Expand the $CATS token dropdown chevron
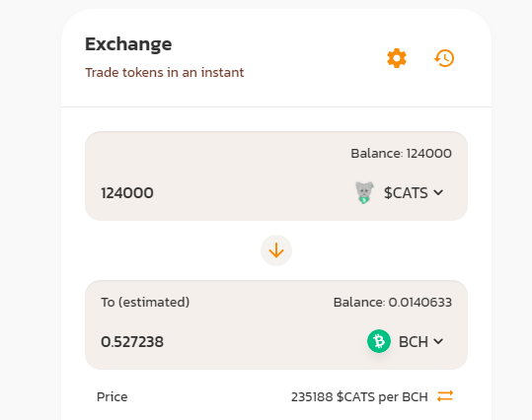 (x=438, y=192)
